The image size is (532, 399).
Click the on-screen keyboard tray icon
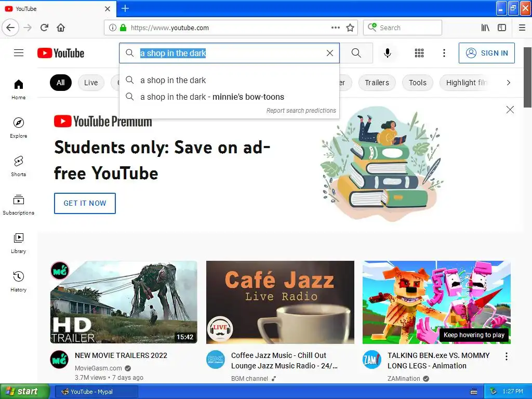click(474, 392)
